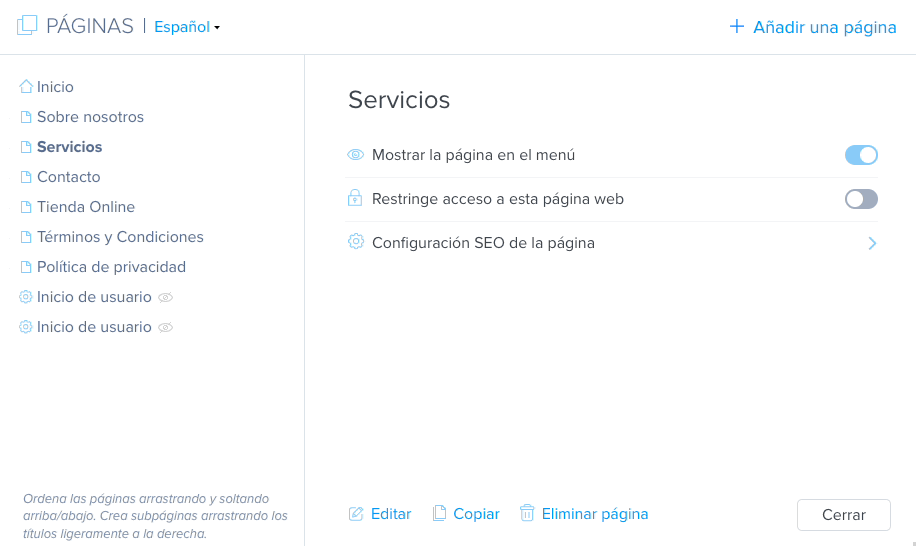Click the Mostrar la página en el menú label

[x=473, y=155]
